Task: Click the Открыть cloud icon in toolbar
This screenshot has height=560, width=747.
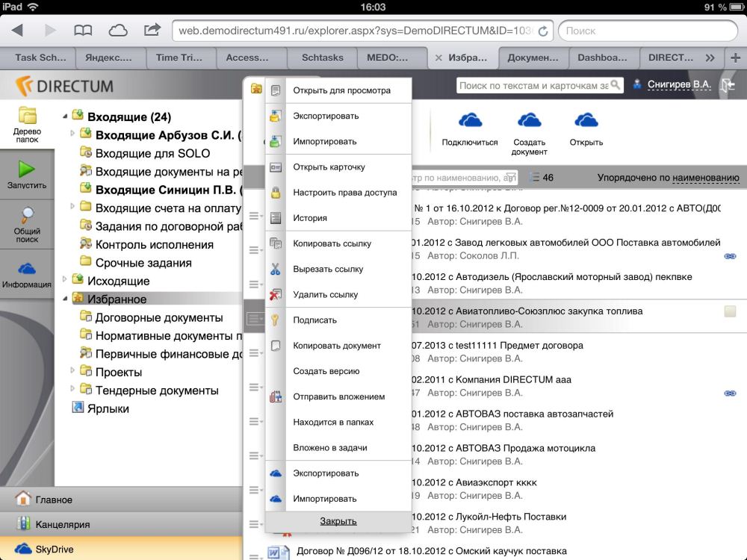Action: pos(586,120)
